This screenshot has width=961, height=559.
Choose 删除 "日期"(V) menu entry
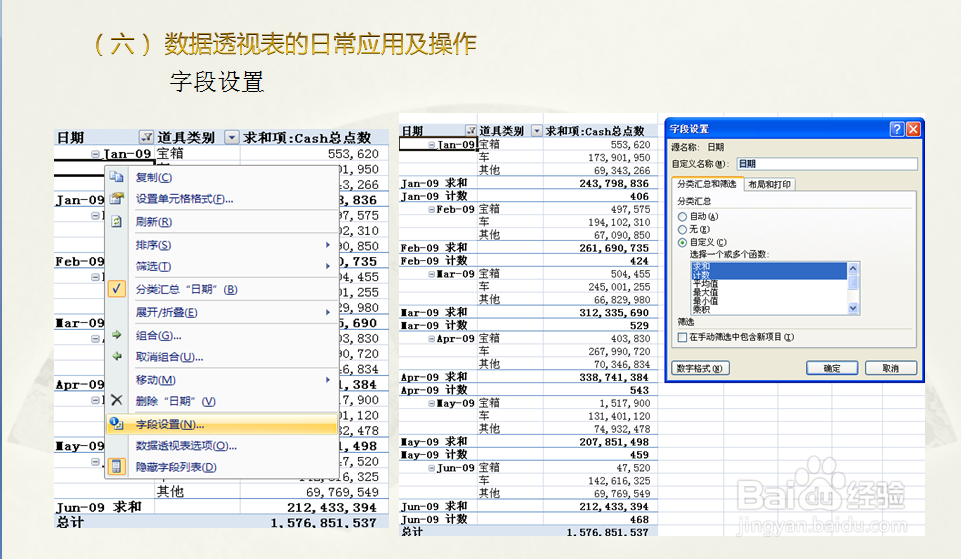click(222, 401)
